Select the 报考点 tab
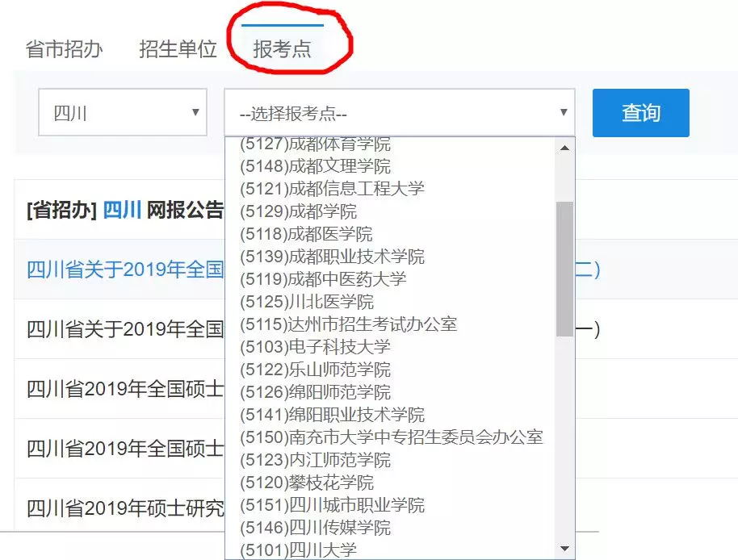 pyautogui.click(x=282, y=49)
